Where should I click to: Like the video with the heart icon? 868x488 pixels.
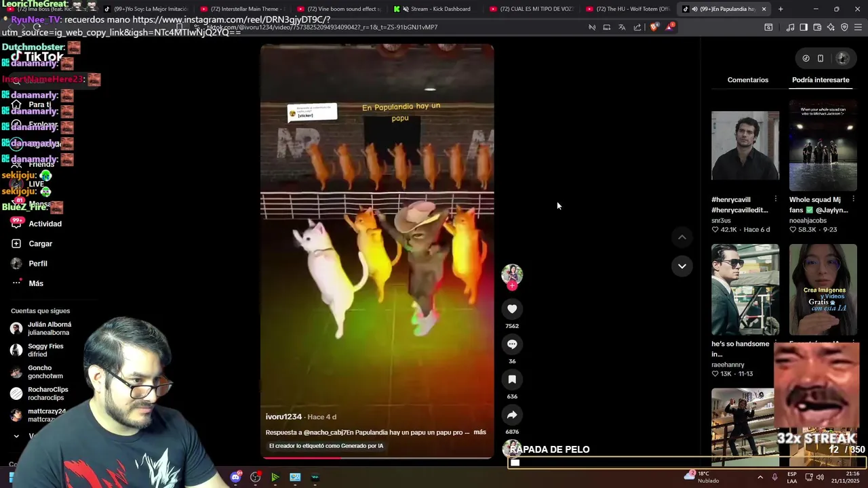pos(512,309)
